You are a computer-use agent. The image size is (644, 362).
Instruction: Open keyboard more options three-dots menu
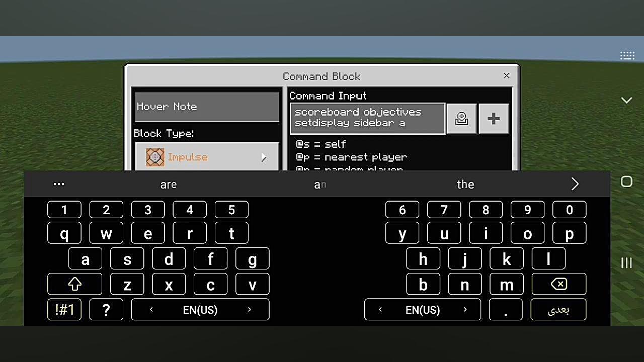(x=59, y=184)
